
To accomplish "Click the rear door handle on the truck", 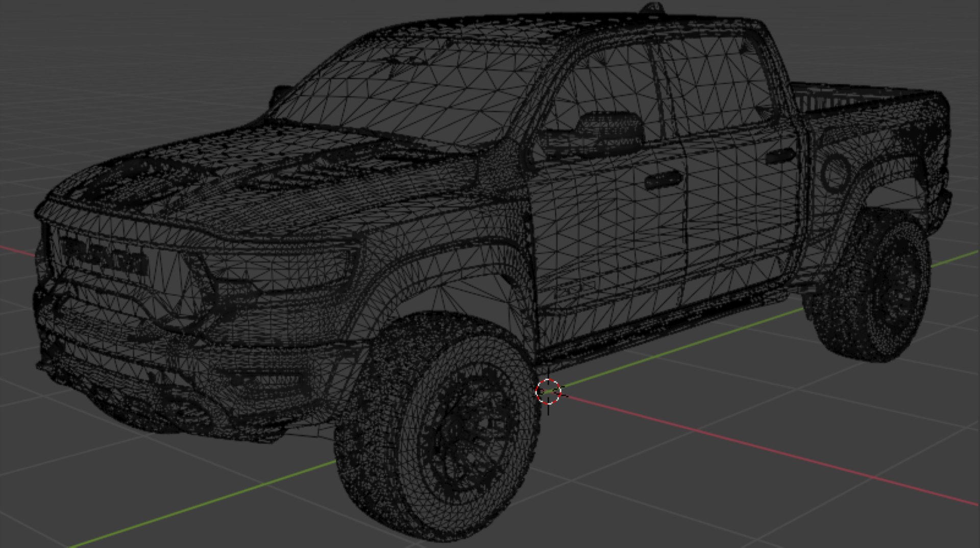I will (779, 156).
